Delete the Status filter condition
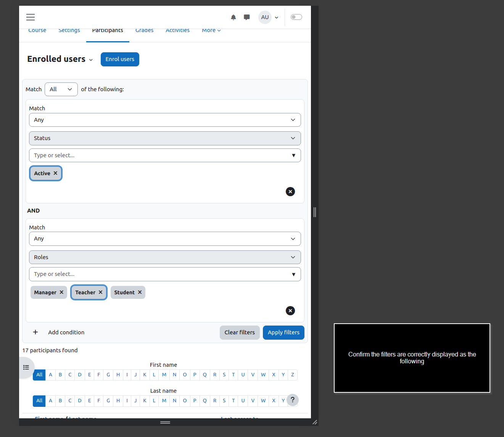504x437 pixels. (x=290, y=192)
